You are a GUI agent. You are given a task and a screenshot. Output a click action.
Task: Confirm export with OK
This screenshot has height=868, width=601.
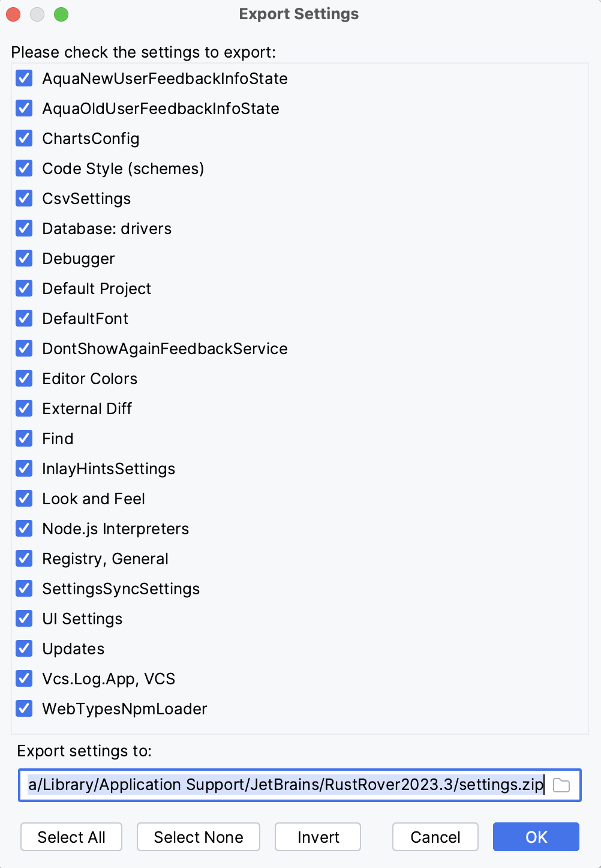pos(536,837)
